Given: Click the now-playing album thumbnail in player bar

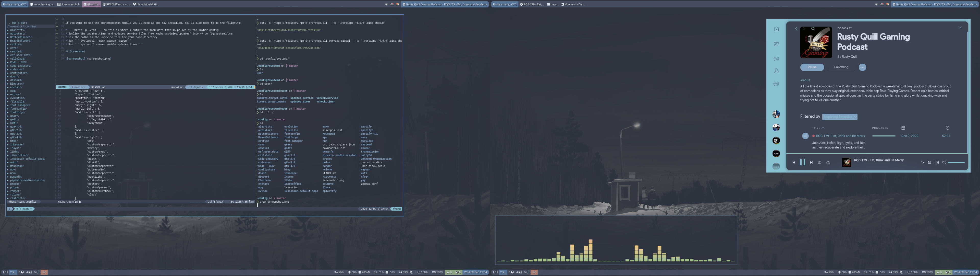Looking at the screenshot, I should (x=847, y=162).
